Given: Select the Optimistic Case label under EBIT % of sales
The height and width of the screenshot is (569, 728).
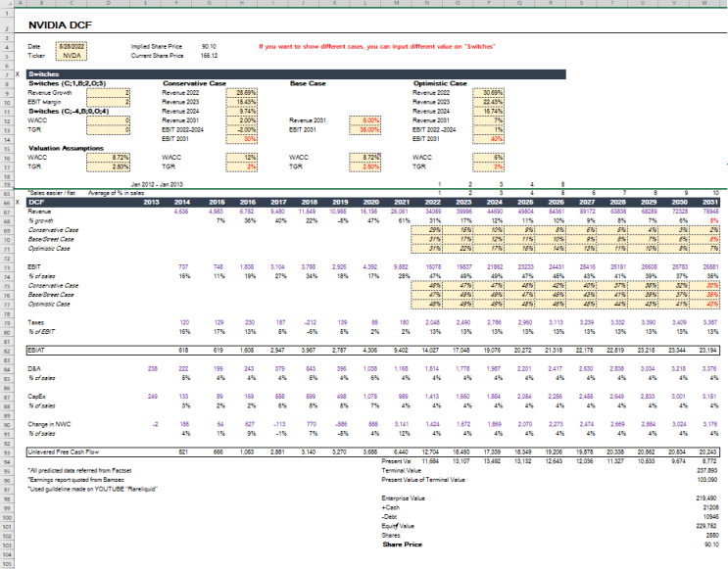Looking at the screenshot, I should pos(49,304).
